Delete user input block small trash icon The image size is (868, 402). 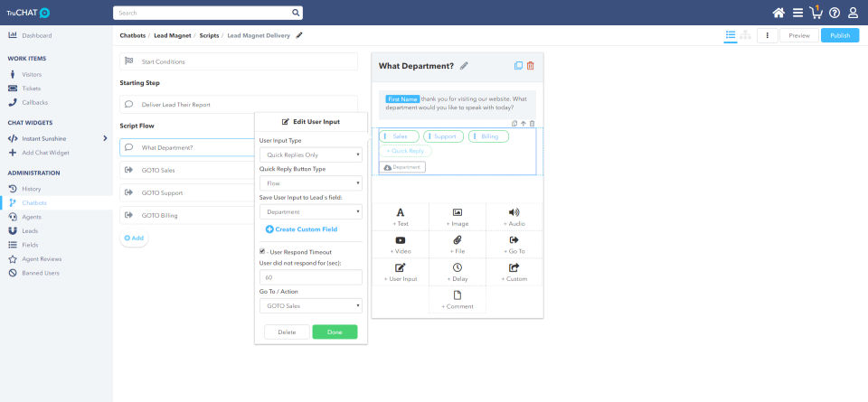(x=532, y=123)
